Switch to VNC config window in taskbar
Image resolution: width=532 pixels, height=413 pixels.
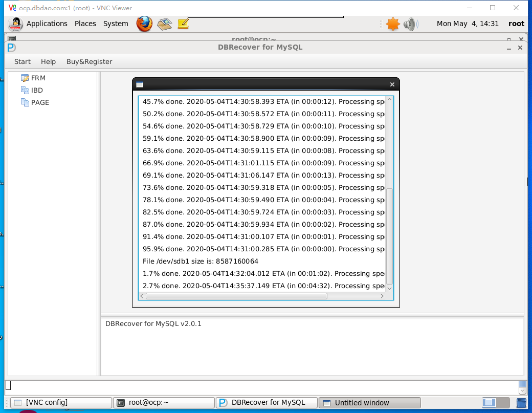(x=60, y=403)
